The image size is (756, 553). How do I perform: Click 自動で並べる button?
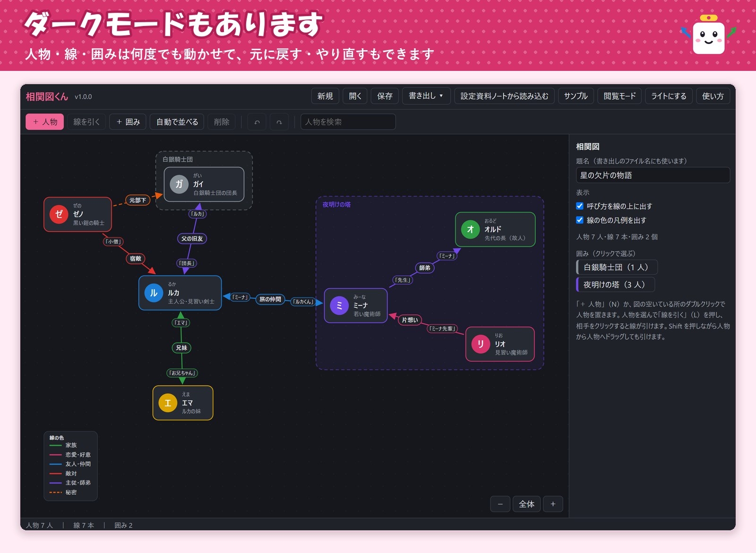tap(177, 122)
